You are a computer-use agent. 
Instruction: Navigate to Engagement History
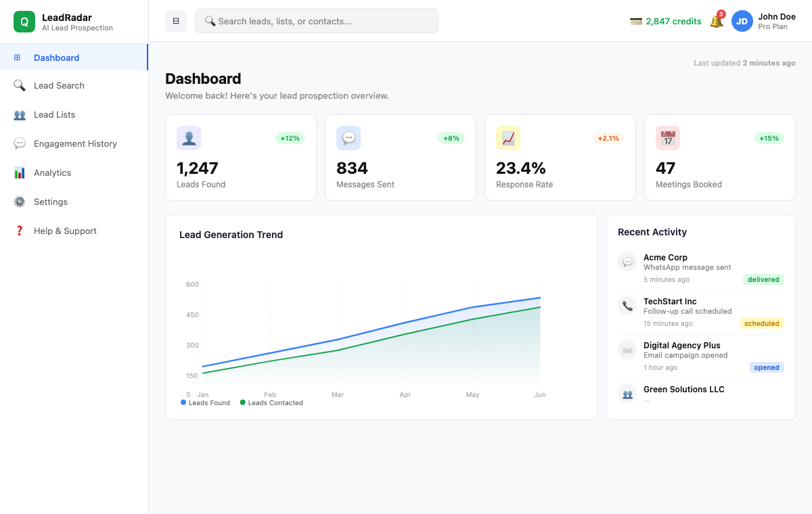pyautogui.click(x=74, y=143)
